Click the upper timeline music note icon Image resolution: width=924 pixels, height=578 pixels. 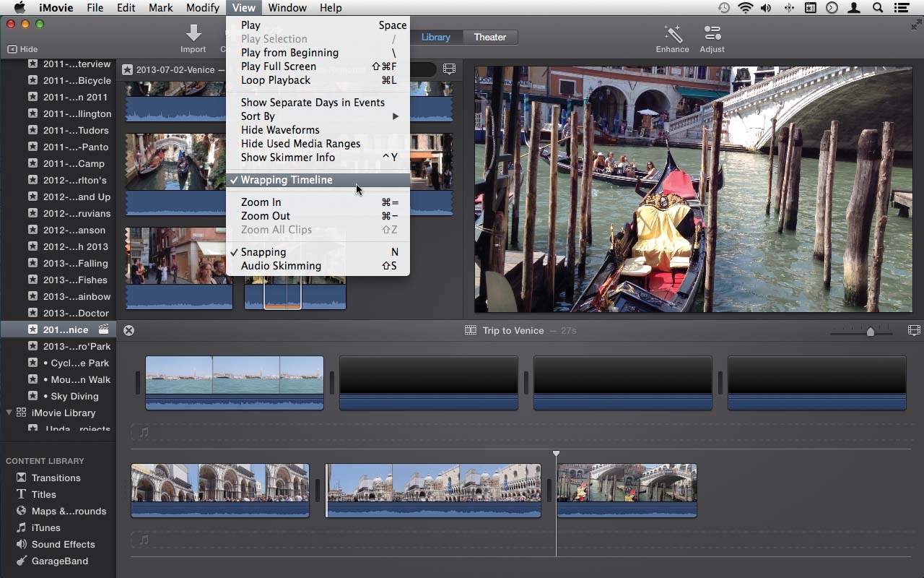pos(144,432)
